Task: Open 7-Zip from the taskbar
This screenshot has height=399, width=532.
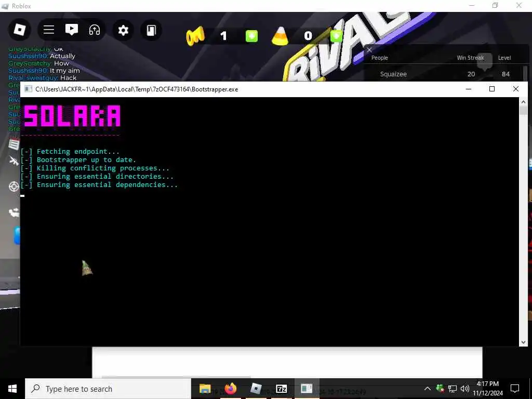Action: click(281, 389)
